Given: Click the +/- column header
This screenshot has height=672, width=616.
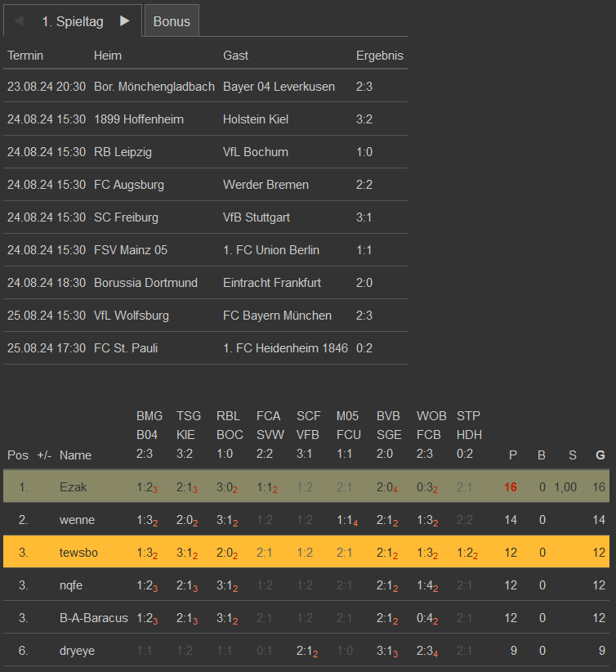Looking at the screenshot, I should click(x=44, y=455).
